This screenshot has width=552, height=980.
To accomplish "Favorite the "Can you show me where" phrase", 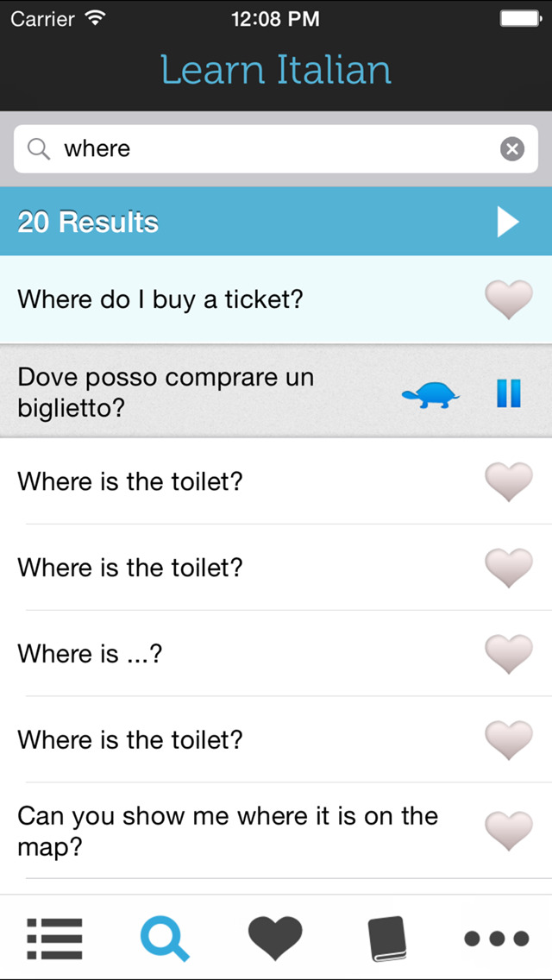I will 508,830.
